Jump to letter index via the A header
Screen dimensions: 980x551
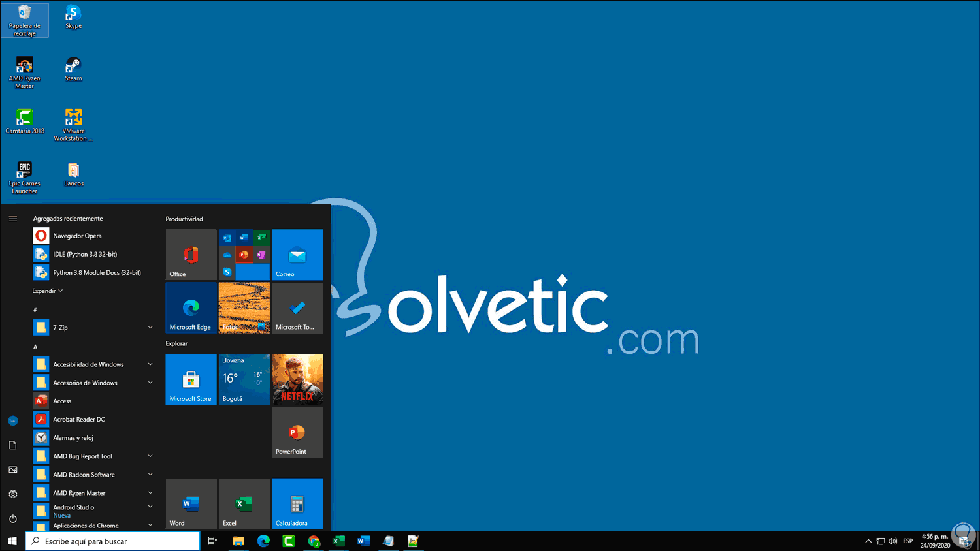[35, 347]
